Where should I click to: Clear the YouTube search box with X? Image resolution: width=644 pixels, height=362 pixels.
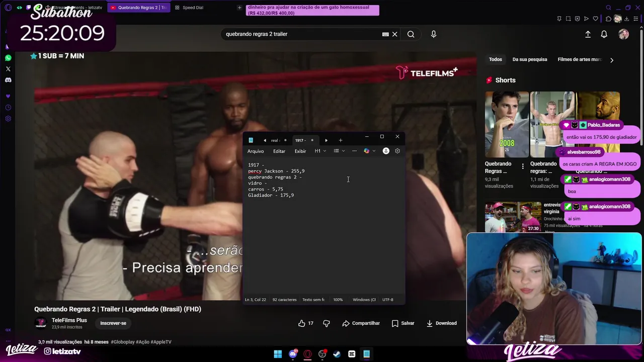[x=395, y=34]
